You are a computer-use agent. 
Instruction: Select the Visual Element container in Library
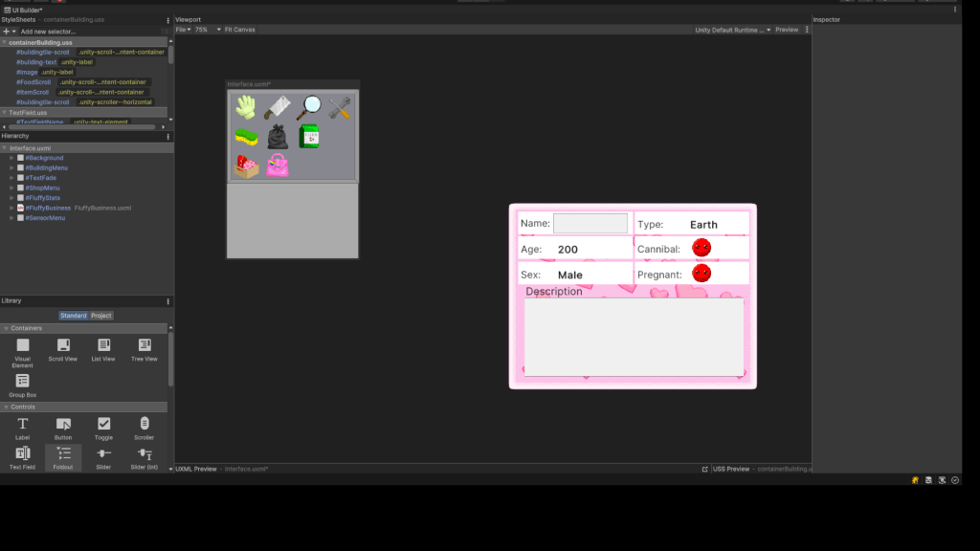coord(21,346)
